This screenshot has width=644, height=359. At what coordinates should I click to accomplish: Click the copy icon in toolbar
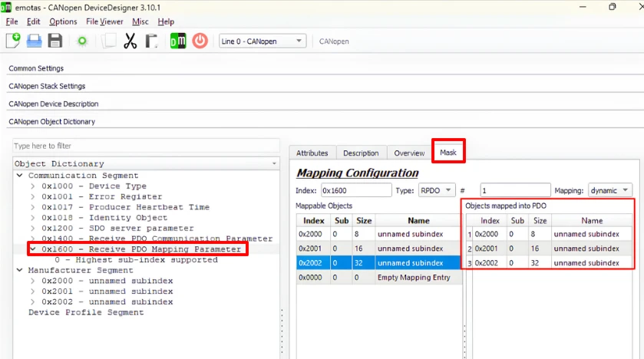pos(109,41)
